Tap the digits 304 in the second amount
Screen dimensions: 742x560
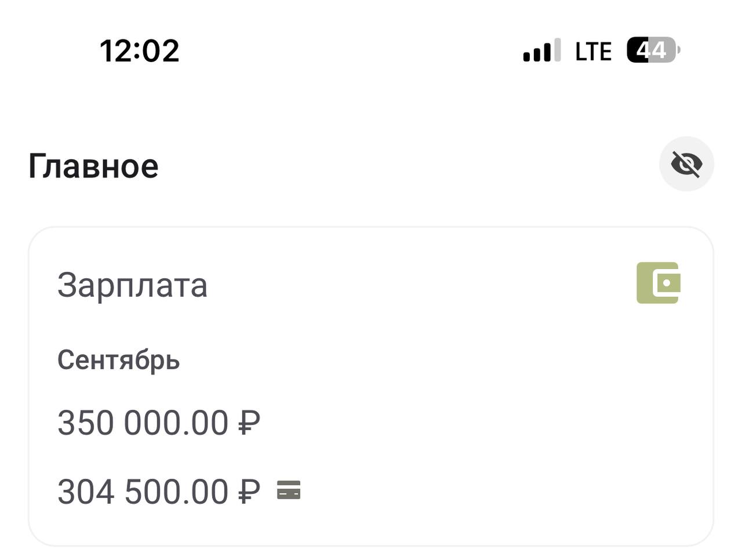pos(86,492)
